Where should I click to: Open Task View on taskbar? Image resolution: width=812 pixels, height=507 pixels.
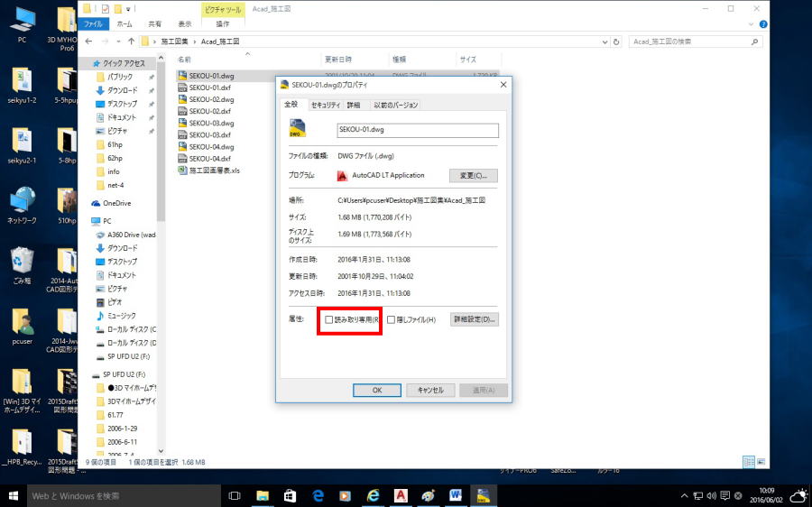pos(234,495)
